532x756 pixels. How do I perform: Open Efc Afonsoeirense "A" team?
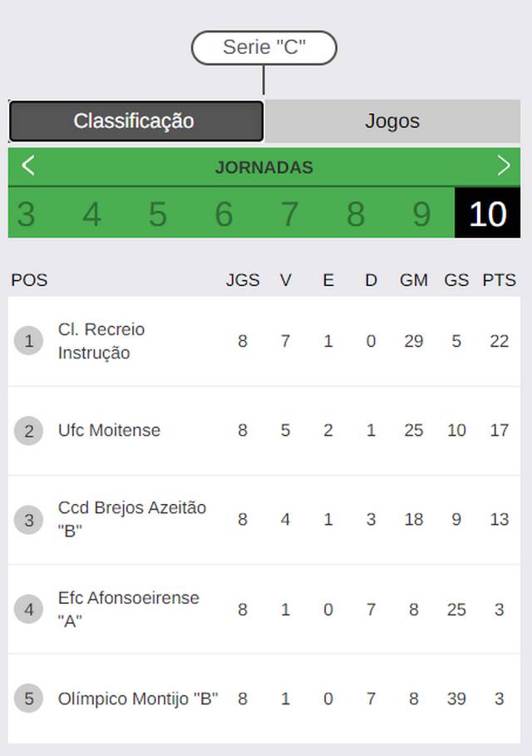pos(264,610)
